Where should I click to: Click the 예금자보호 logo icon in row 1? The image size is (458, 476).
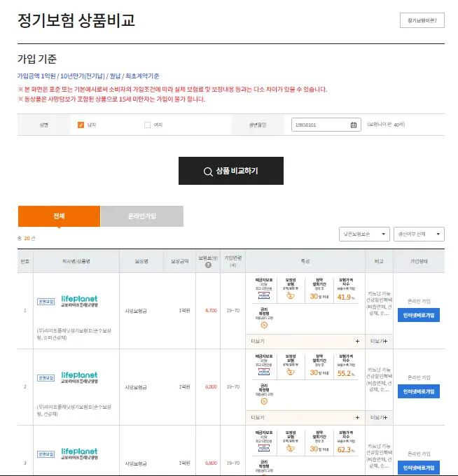coord(263,295)
